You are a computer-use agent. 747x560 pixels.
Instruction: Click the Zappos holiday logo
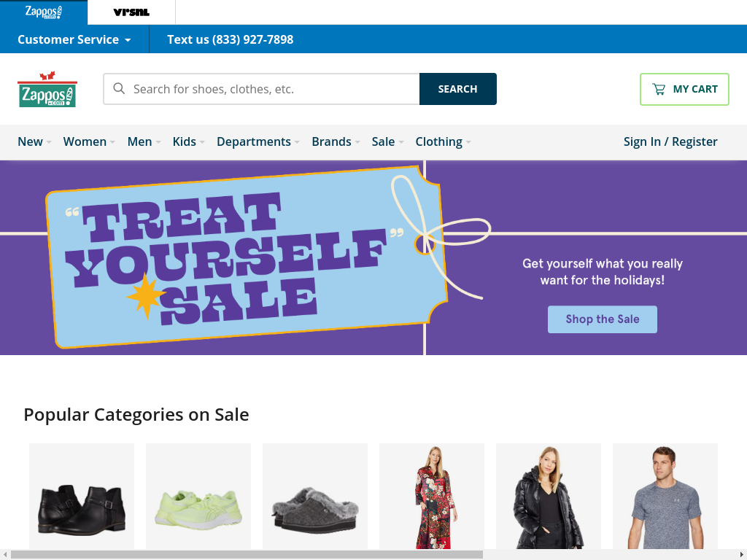click(x=47, y=90)
